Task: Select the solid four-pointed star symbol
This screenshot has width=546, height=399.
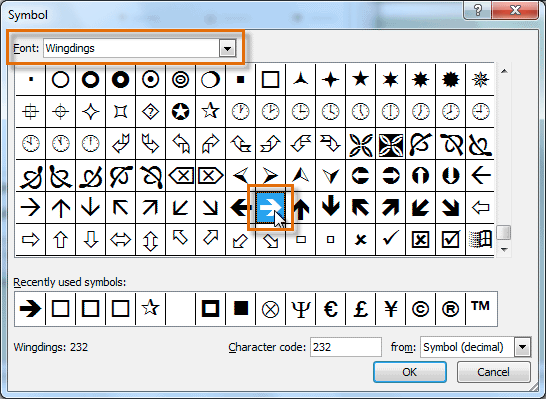Action: point(330,80)
